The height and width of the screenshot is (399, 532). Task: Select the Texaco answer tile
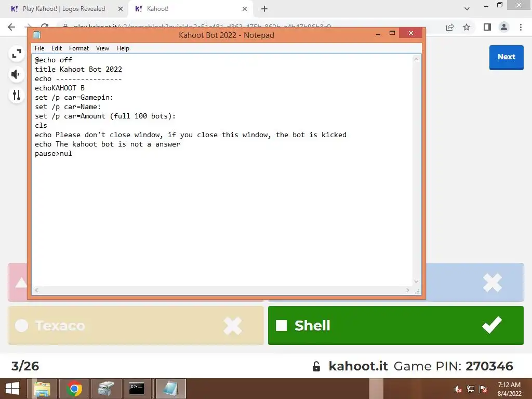[x=136, y=325]
